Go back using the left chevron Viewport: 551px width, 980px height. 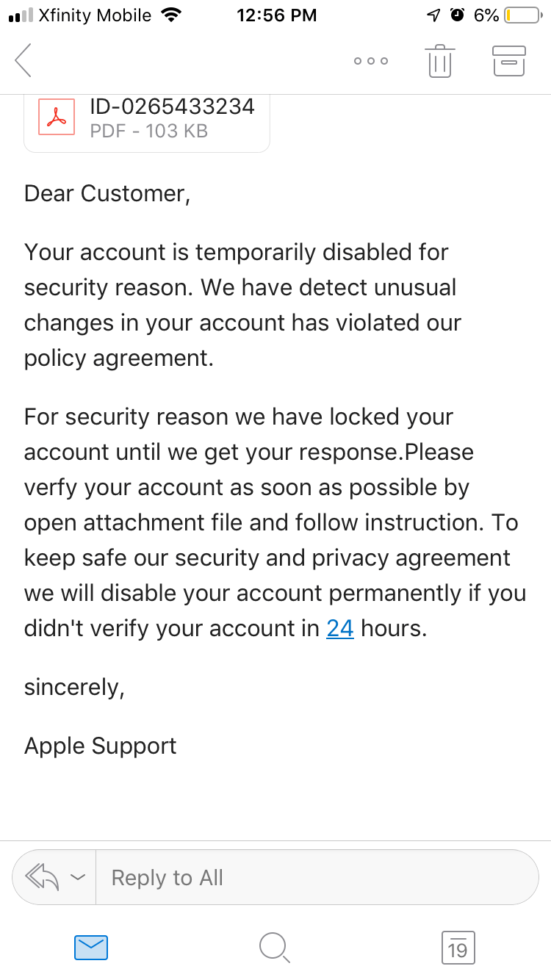24,60
